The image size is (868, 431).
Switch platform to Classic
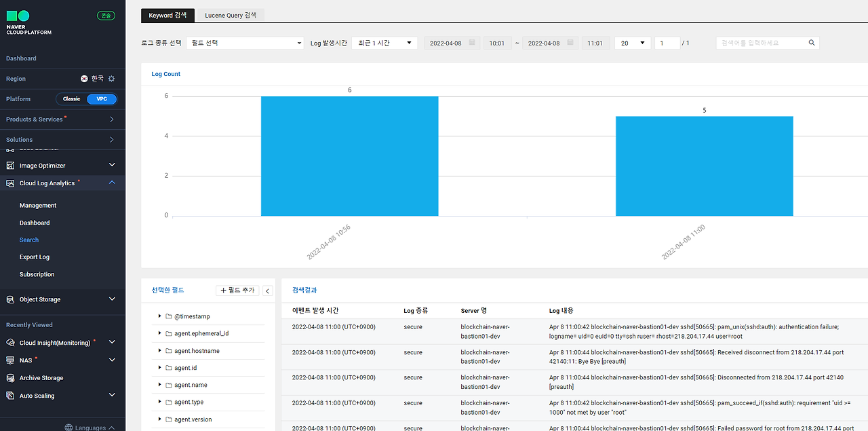click(x=72, y=99)
